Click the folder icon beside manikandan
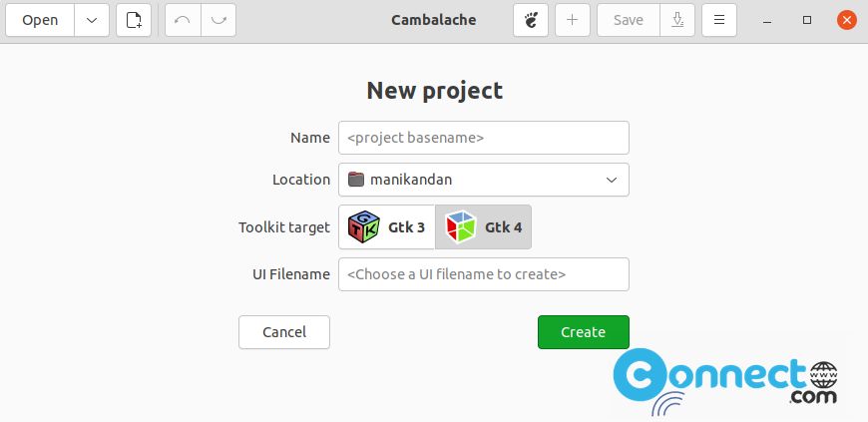The height and width of the screenshot is (422, 868). (x=356, y=180)
